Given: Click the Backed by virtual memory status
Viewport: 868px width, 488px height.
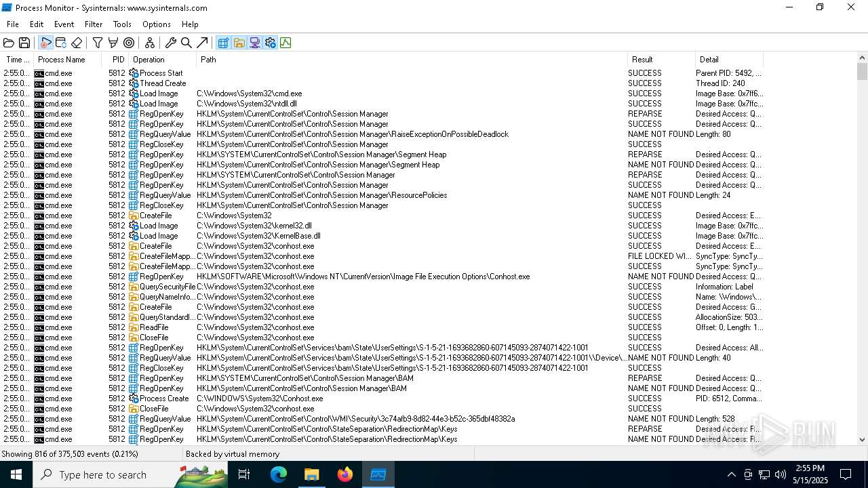Looking at the screenshot, I should pyautogui.click(x=233, y=454).
